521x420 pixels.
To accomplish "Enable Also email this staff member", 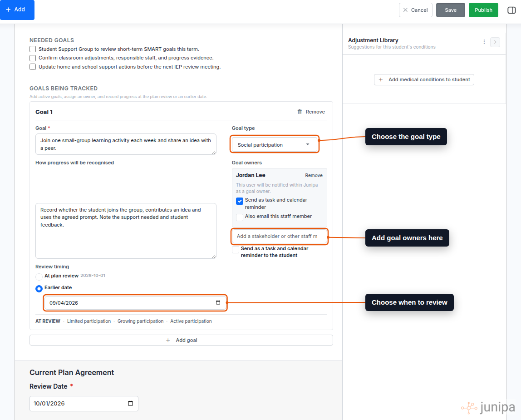I will 239,217.
